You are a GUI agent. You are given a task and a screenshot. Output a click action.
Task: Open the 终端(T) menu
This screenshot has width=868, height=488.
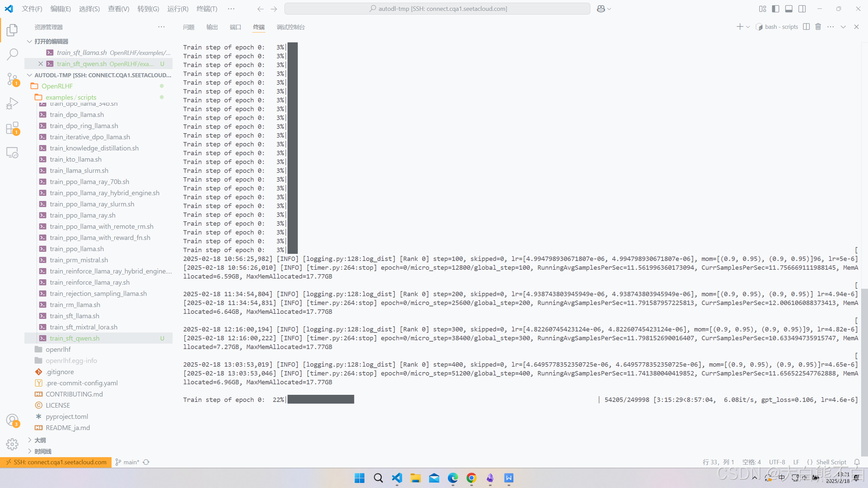click(x=207, y=9)
